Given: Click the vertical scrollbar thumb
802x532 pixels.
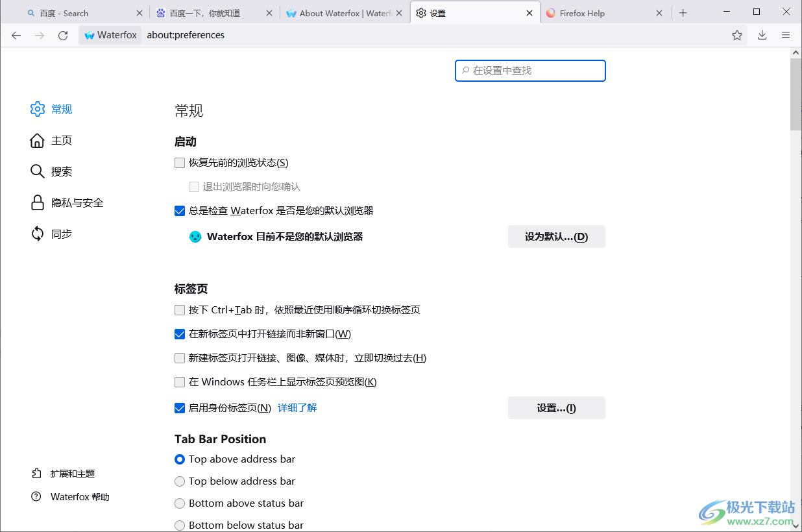Looking at the screenshot, I should [796, 94].
